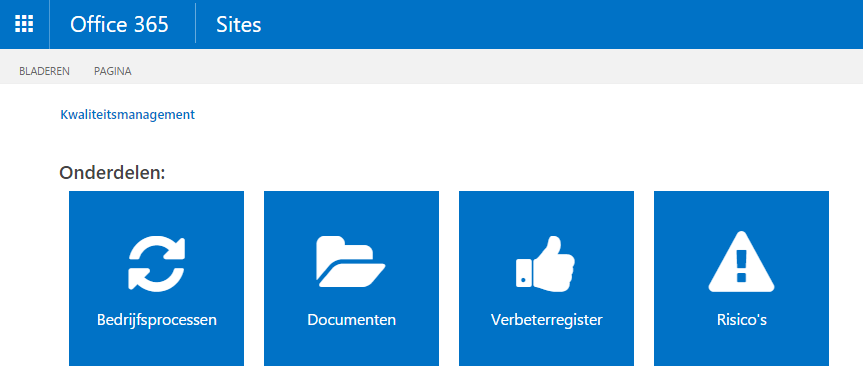The image size is (863, 389).
Task: Switch to the BLADEREN ribbon tab
Action: point(44,71)
